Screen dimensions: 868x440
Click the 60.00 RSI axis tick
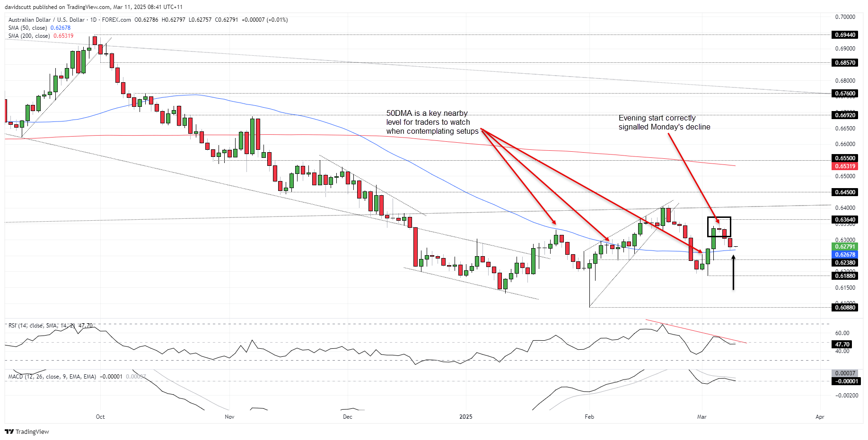pyautogui.click(x=842, y=333)
